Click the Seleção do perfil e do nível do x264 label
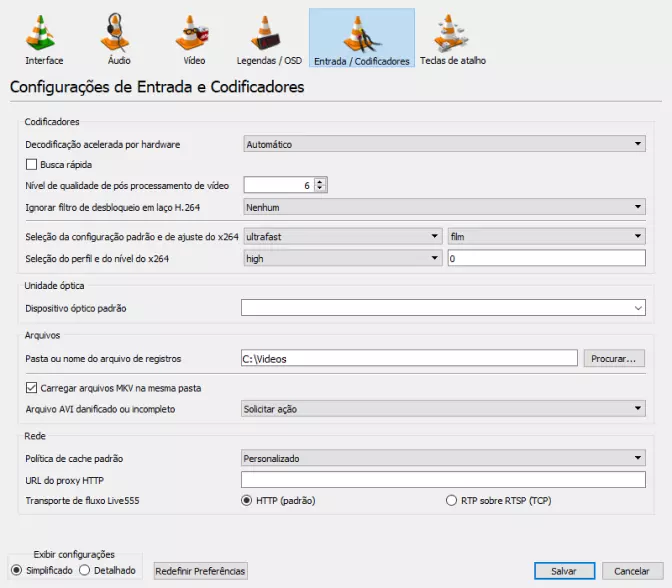Viewport: 672px width, 588px height. click(x=97, y=258)
